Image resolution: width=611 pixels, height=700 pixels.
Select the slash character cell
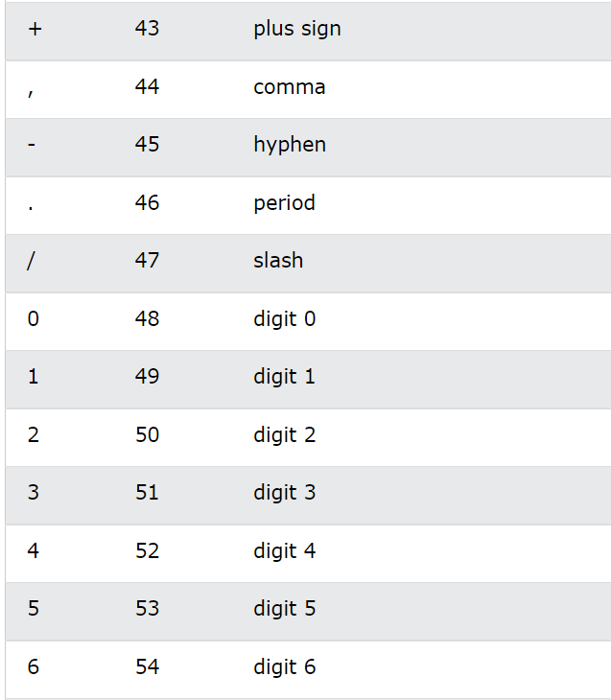[x=31, y=261]
